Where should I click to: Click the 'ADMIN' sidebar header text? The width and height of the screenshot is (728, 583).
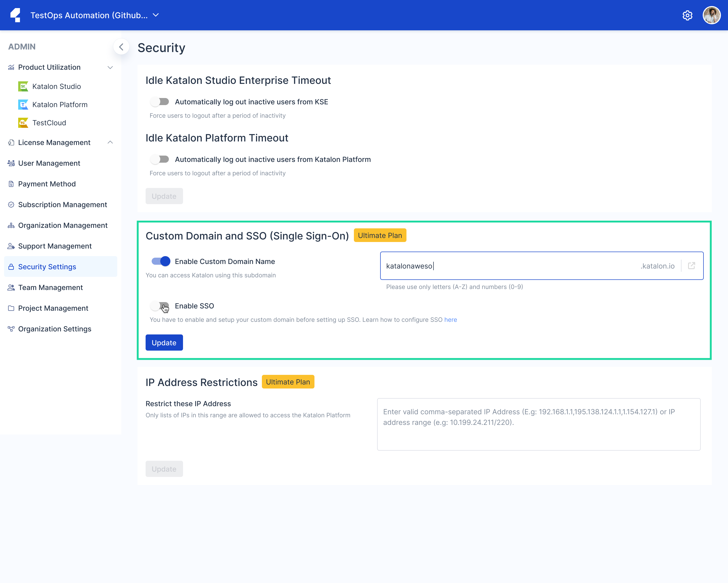click(x=22, y=46)
